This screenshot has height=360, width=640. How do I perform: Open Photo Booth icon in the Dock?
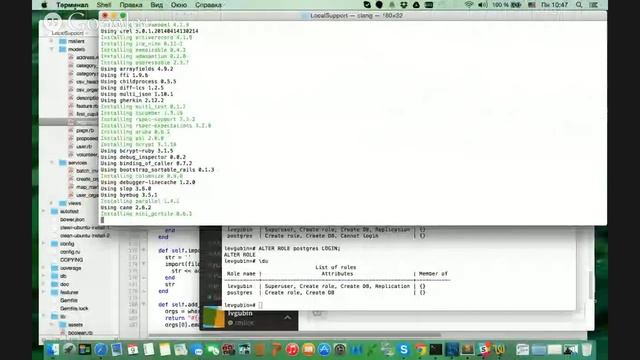point(228,349)
